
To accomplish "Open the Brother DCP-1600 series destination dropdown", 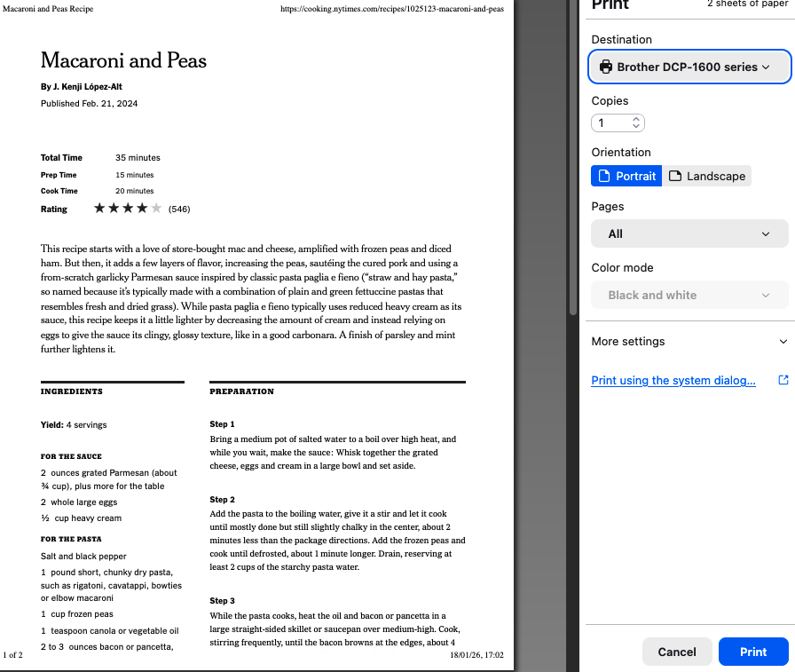I will (x=689, y=67).
